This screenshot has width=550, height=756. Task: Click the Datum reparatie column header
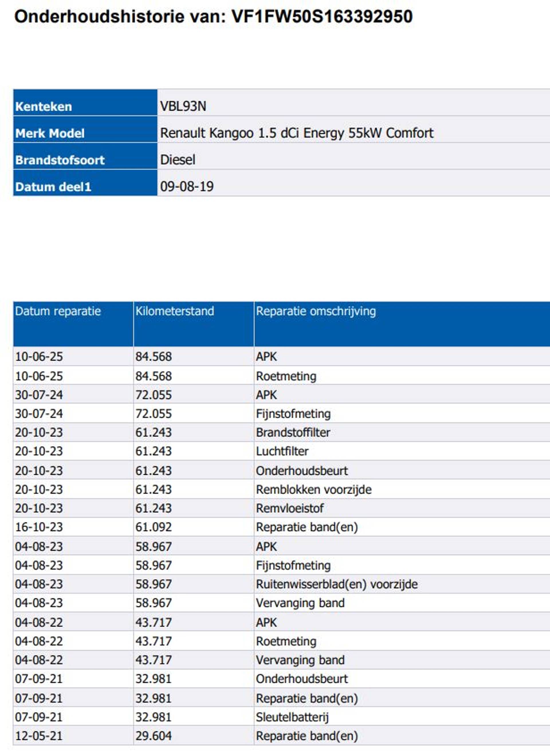point(58,311)
